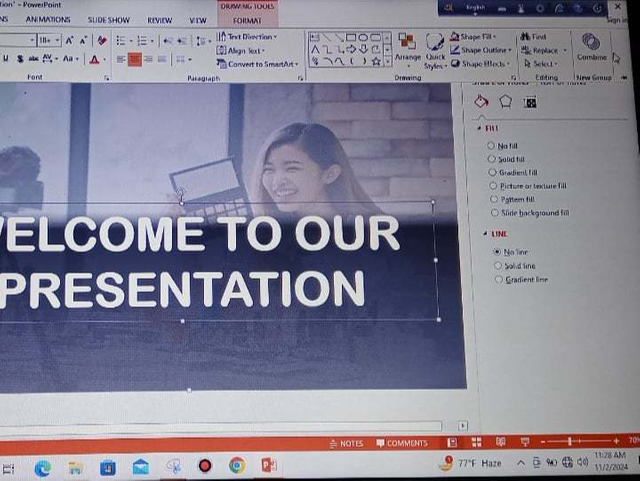
Task: Select the No fill option
Action: click(x=502, y=145)
